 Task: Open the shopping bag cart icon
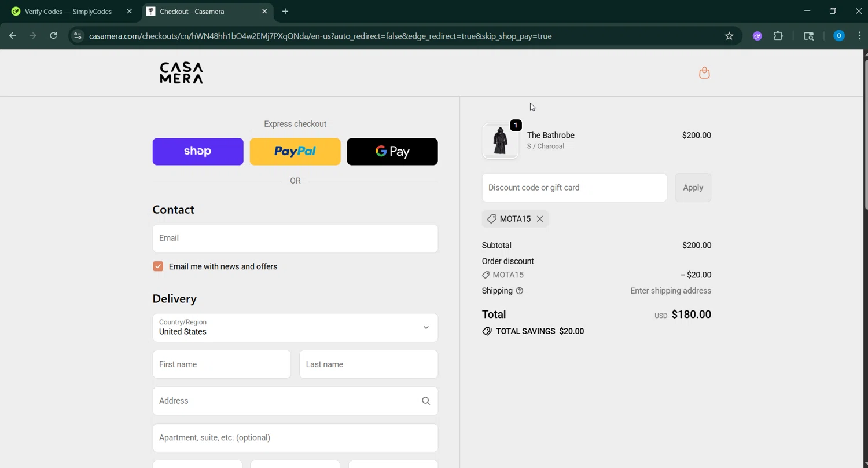pyautogui.click(x=704, y=73)
